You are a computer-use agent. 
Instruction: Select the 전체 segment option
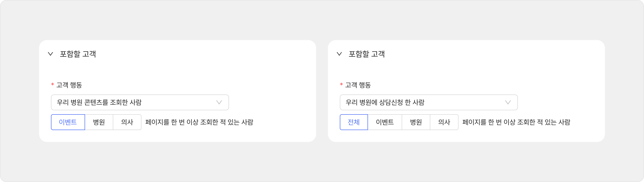tap(354, 122)
